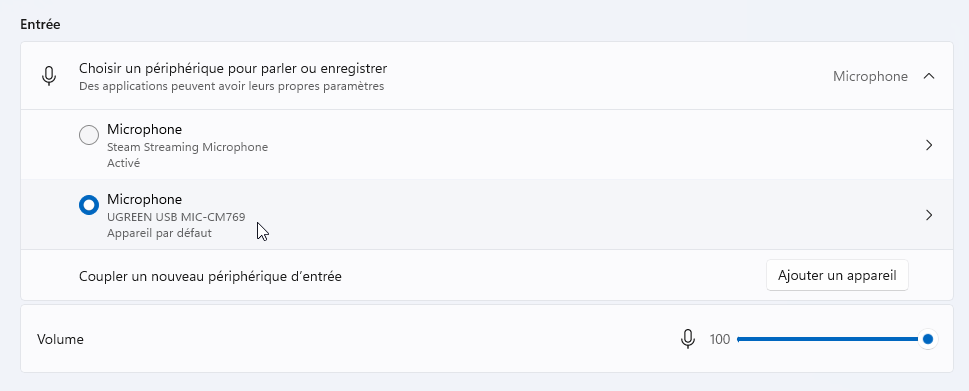Click the Steam Streaming Microphone subtitle text
The height and width of the screenshot is (391, 969).
tap(187, 147)
